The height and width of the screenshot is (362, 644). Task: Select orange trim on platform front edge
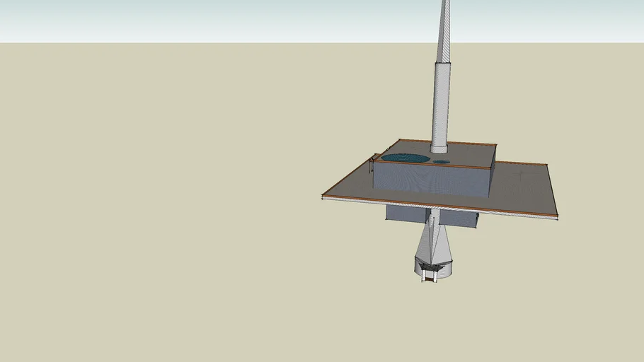point(439,206)
